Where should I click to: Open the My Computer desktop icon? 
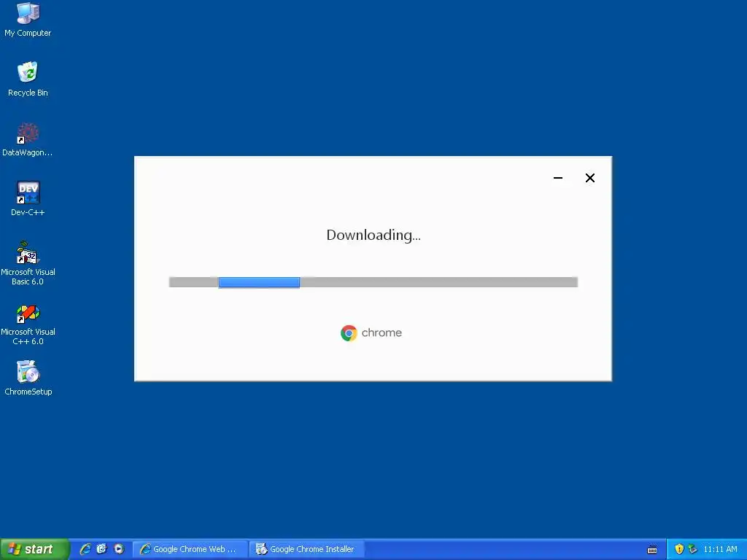(28, 19)
